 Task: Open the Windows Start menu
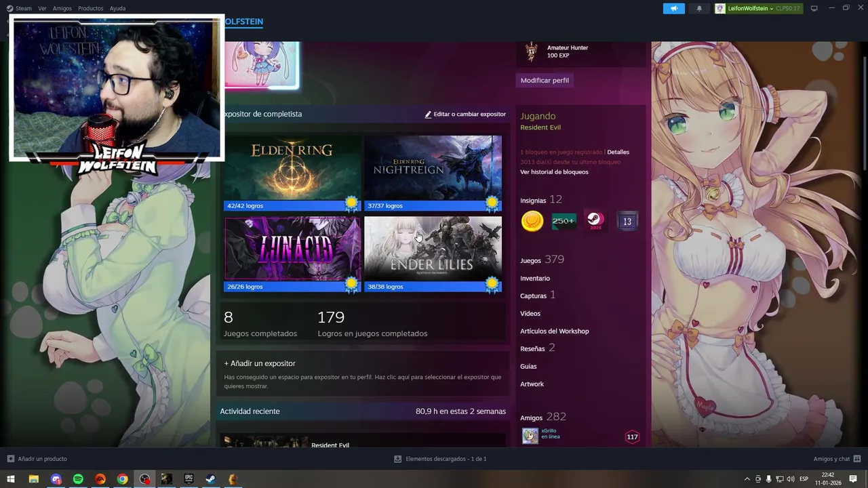[11, 479]
